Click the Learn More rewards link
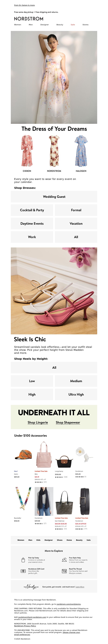The image size is (108, 644). (x=80, y=587)
